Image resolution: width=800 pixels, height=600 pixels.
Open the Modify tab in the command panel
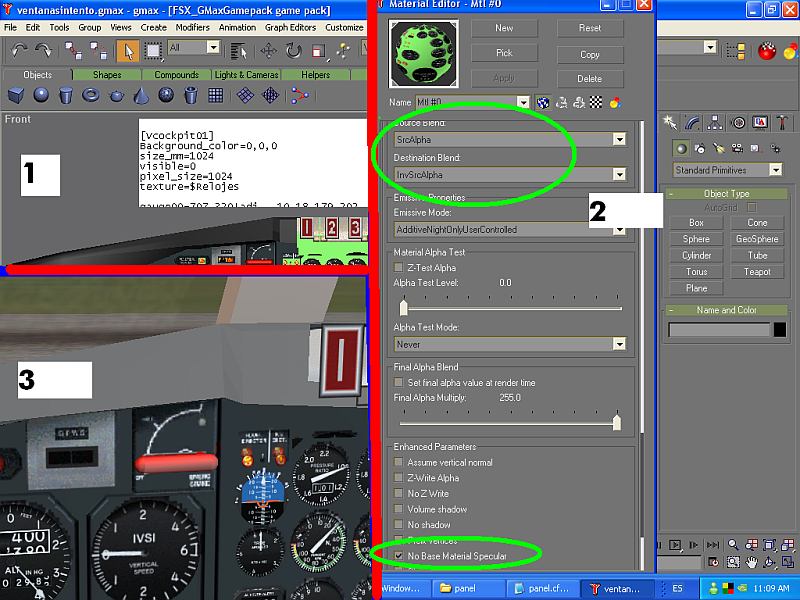(x=692, y=122)
